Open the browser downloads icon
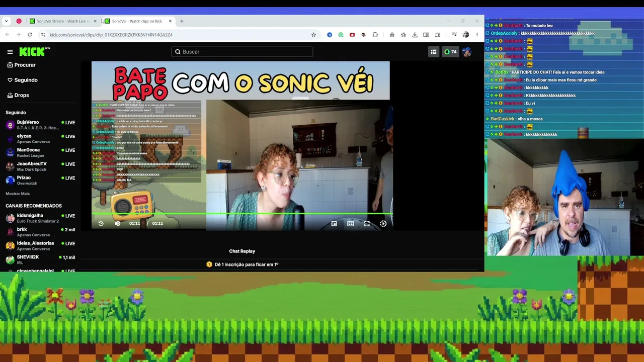This screenshot has height=362, width=644. coord(415,35)
